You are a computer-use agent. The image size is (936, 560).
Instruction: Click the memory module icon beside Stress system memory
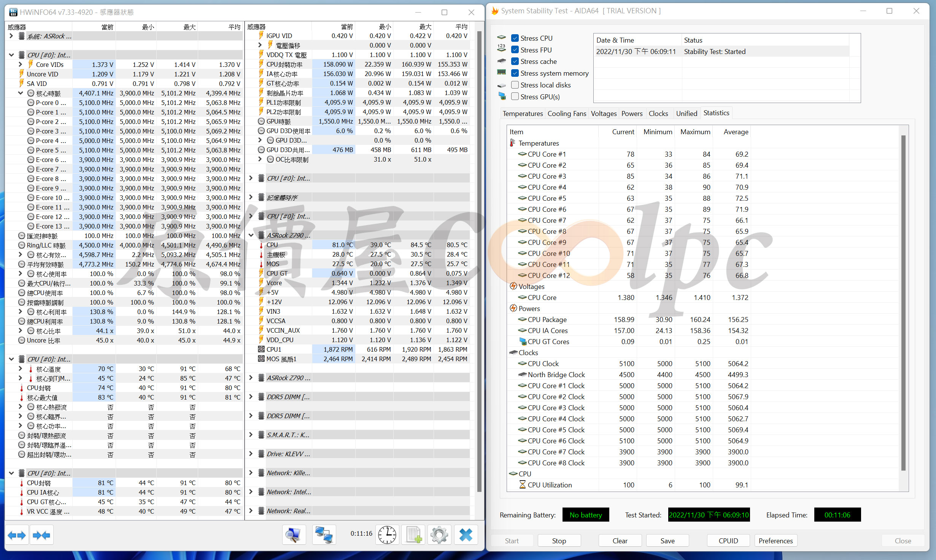[x=502, y=72]
